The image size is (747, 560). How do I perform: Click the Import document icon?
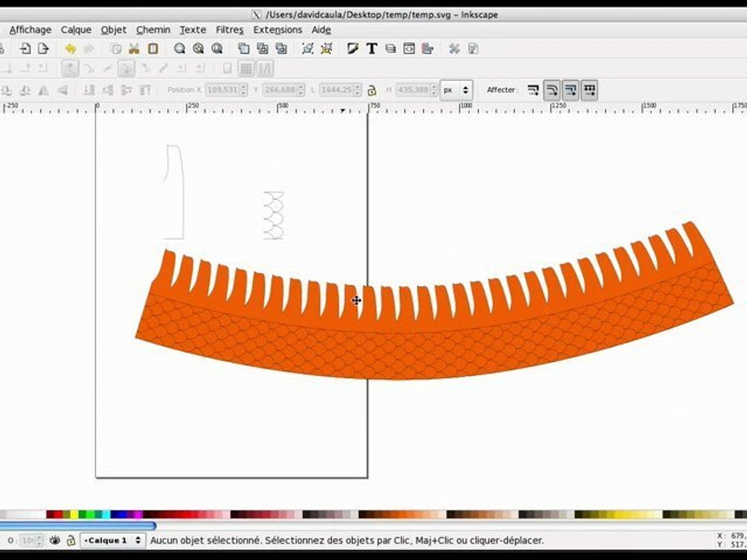pyautogui.click(x=25, y=48)
